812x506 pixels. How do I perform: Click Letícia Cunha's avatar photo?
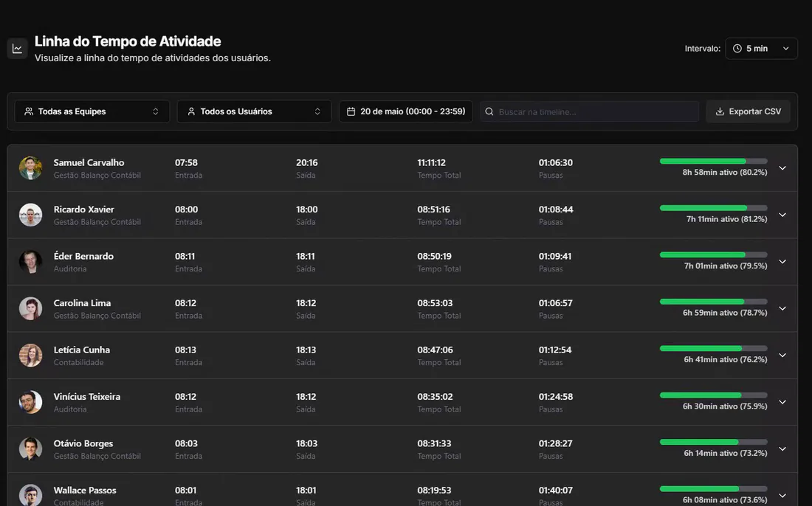point(30,356)
